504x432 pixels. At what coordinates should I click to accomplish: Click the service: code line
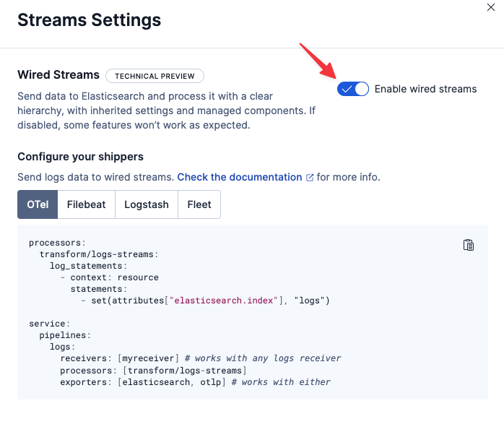pyautogui.click(x=50, y=324)
